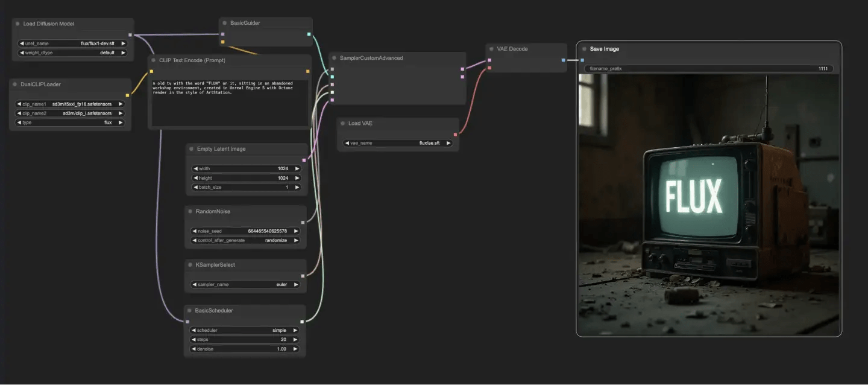Click the SamplerCustomAdvanced node title
The image size is (868, 385).
(x=371, y=58)
